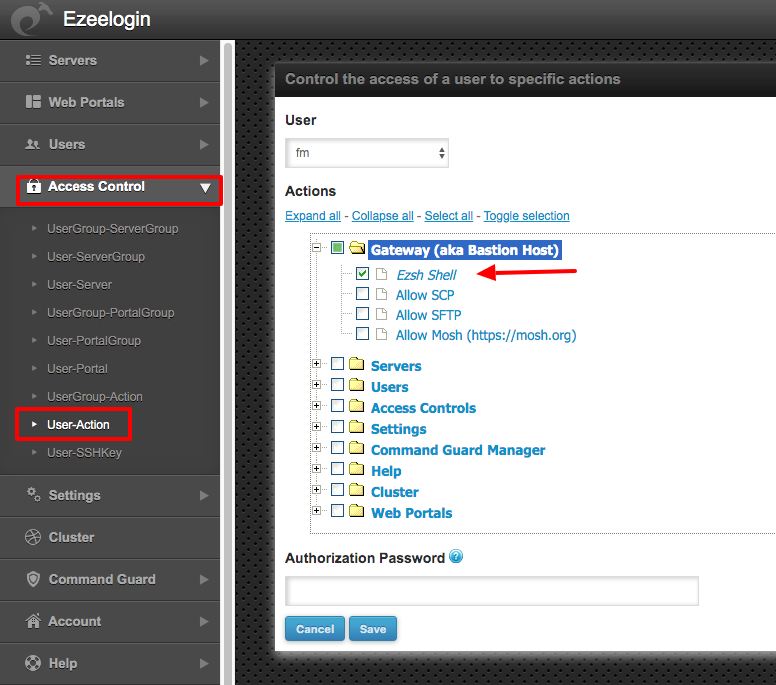The height and width of the screenshot is (685, 776).
Task: Click the Settings gears icon in sidebar
Action: pyautogui.click(x=33, y=495)
